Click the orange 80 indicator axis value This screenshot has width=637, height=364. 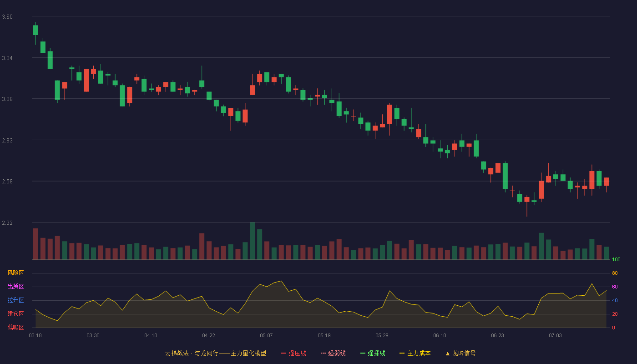pyautogui.click(x=615, y=273)
